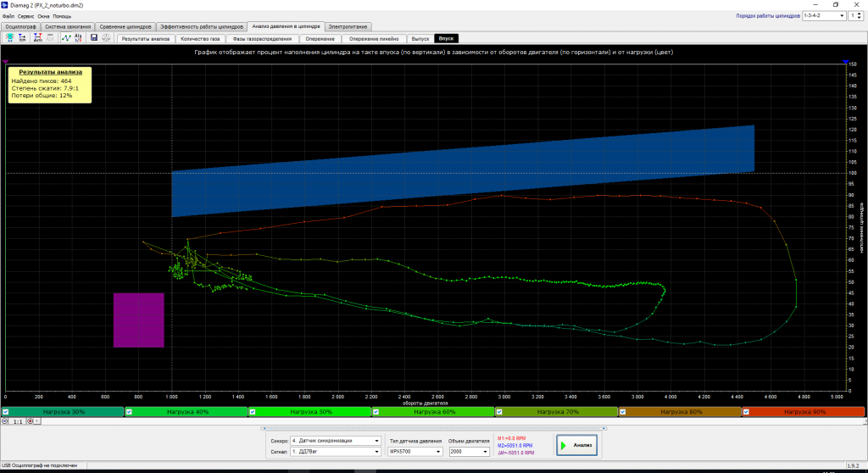The image size is (868, 473).
Task: Toggle the Нагрузка 40% checkbox
Action: (129, 412)
